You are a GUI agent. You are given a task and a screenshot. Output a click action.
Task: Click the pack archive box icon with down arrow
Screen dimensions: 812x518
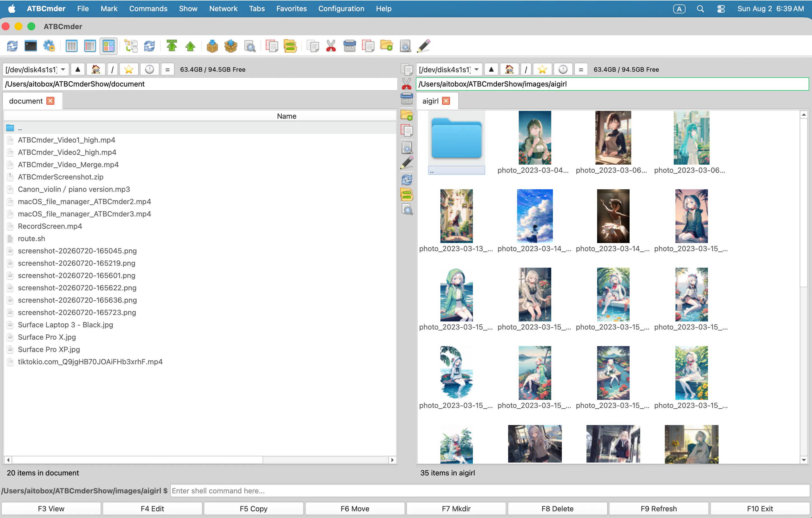point(212,46)
